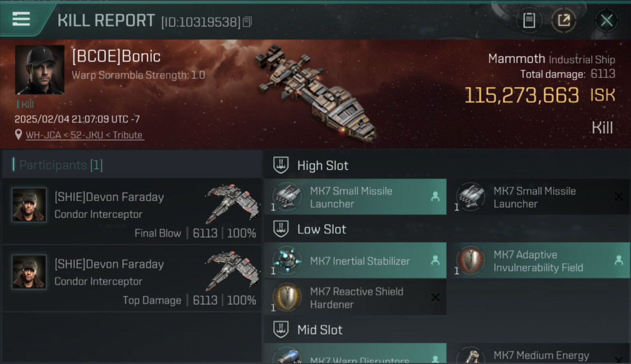Click the pilot icon on Inertial Stabilizer
Image resolution: width=631 pixels, height=364 pixels.
pyautogui.click(x=435, y=261)
